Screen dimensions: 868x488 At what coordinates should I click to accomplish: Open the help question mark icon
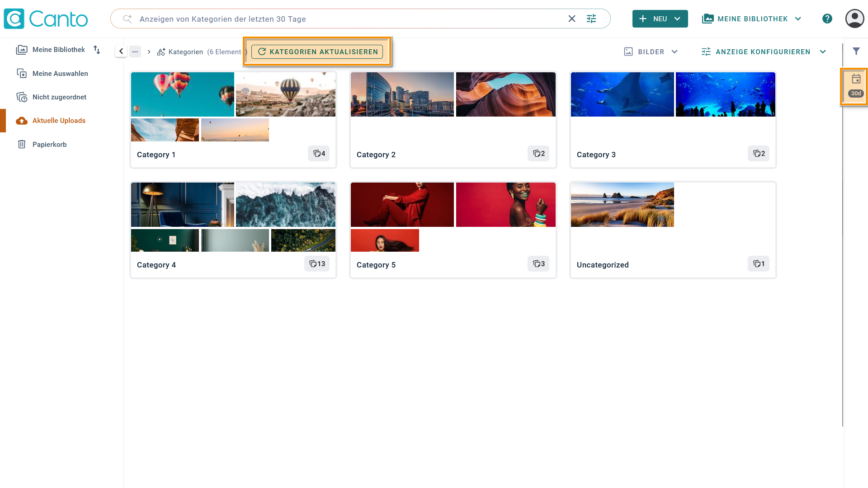(827, 19)
